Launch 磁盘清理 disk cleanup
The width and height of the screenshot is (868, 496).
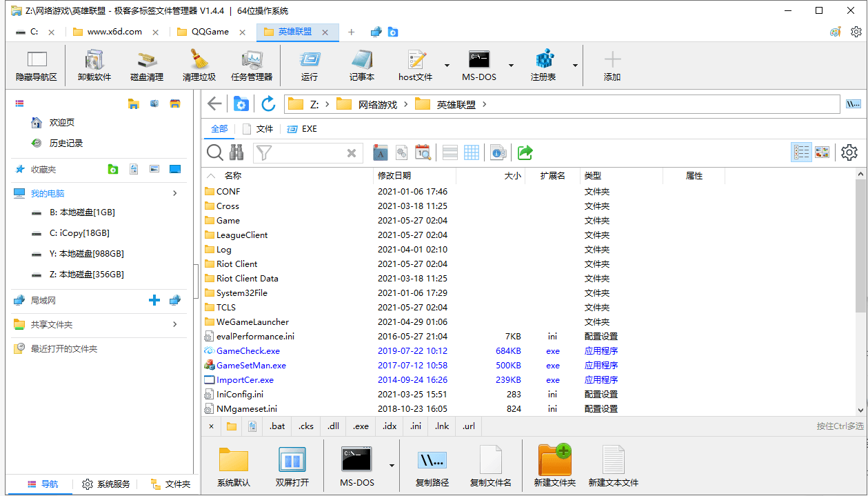pyautogui.click(x=146, y=66)
